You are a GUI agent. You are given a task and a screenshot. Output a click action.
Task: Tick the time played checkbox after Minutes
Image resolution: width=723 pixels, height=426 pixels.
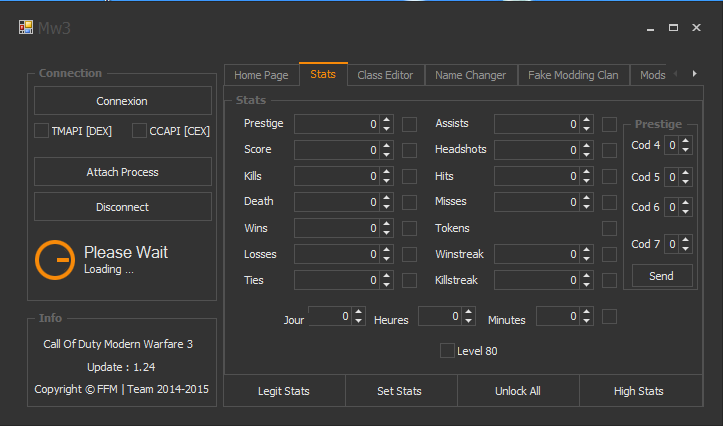[609, 316]
